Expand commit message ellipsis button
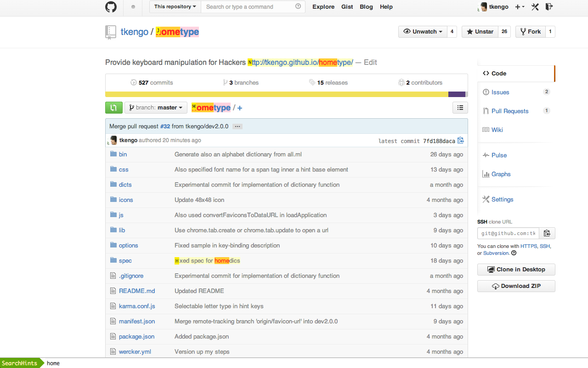This screenshot has width=588, height=368. click(237, 126)
